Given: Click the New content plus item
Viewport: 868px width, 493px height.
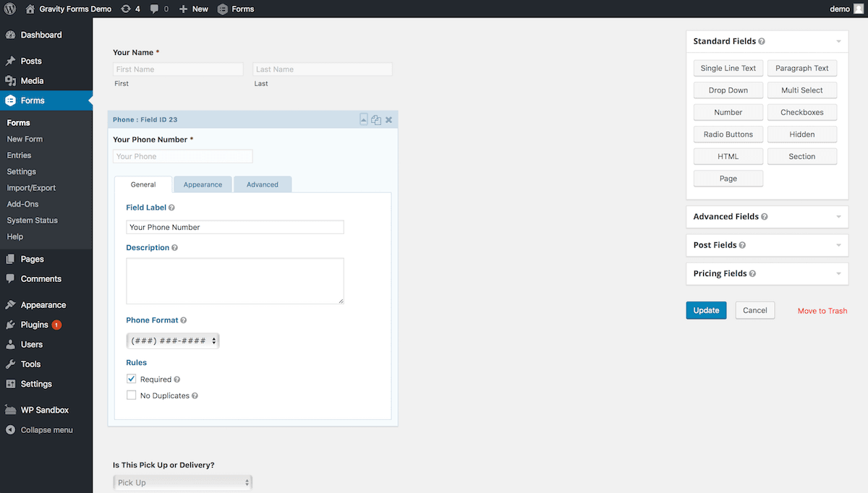Looking at the screenshot, I should coord(193,9).
